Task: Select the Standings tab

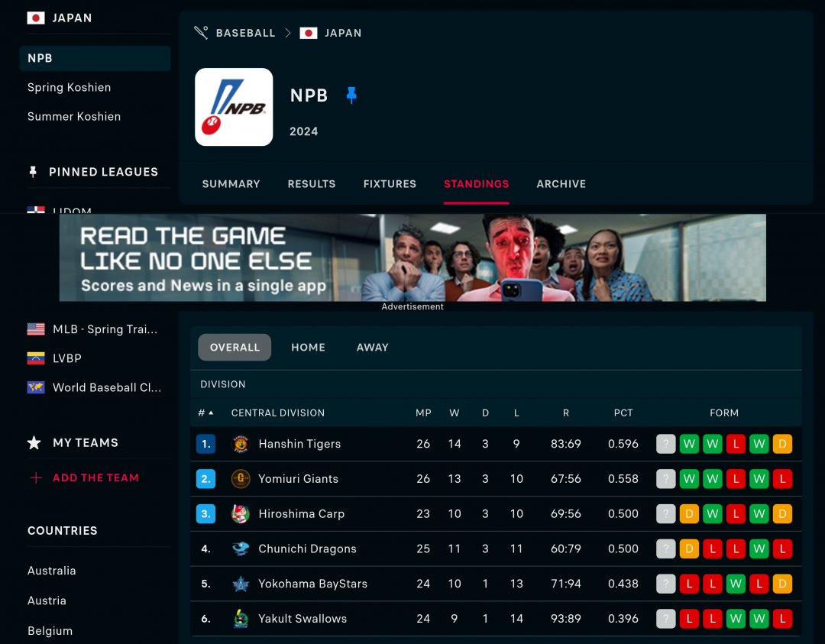Action: pyautogui.click(x=476, y=183)
